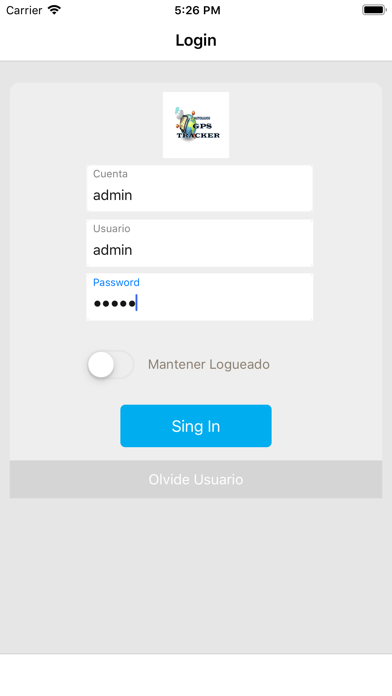
Task: Click the white bar at screen bottom
Action: [x=196, y=675]
